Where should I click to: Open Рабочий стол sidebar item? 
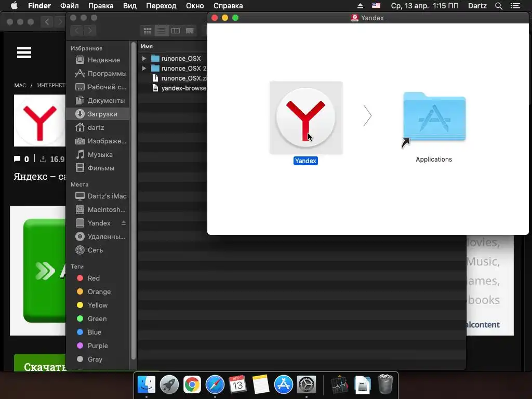click(x=98, y=87)
